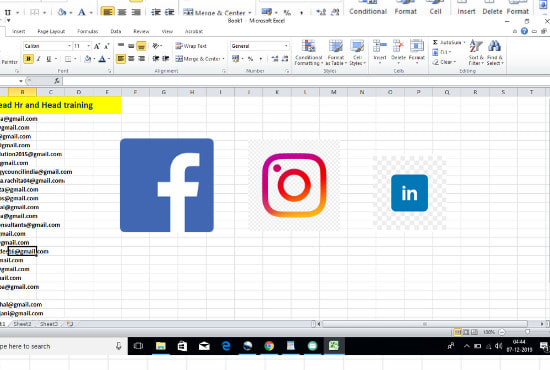The image size is (550, 370).
Task: Select the LinkedIn logo image
Action: [x=409, y=193]
